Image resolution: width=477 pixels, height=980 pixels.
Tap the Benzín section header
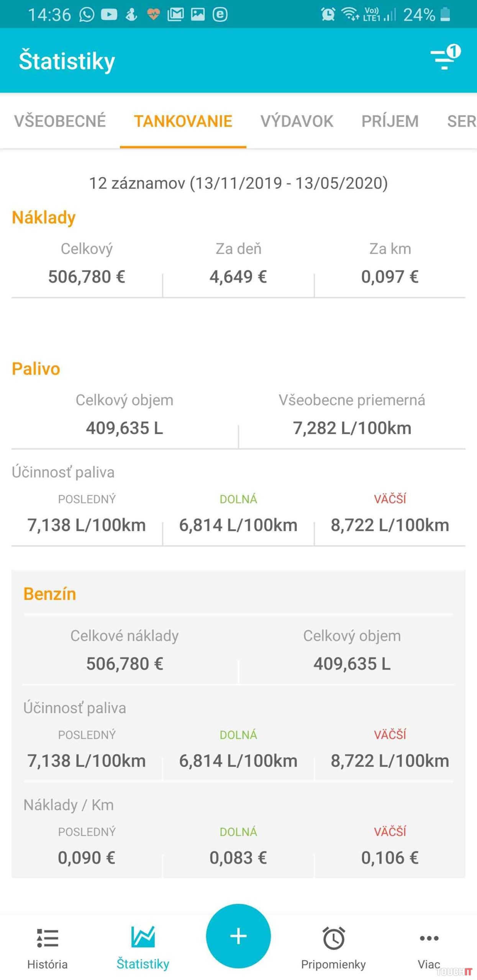50,594
